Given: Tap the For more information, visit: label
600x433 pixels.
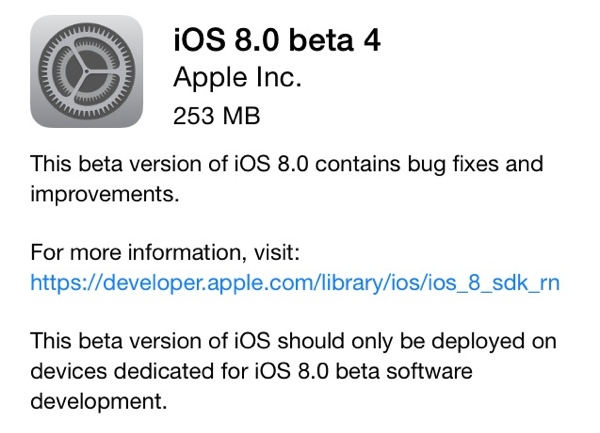Looking at the screenshot, I should coord(165,252).
